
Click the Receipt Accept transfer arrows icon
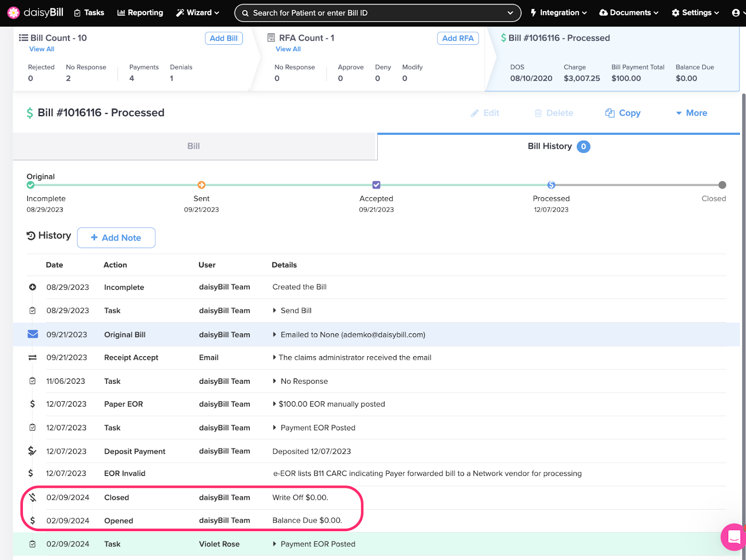[x=33, y=358]
